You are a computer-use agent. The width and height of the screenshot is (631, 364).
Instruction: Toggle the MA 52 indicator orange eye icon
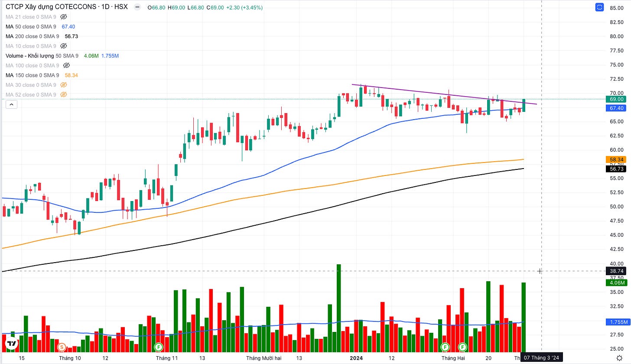click(x=63, y=94)
